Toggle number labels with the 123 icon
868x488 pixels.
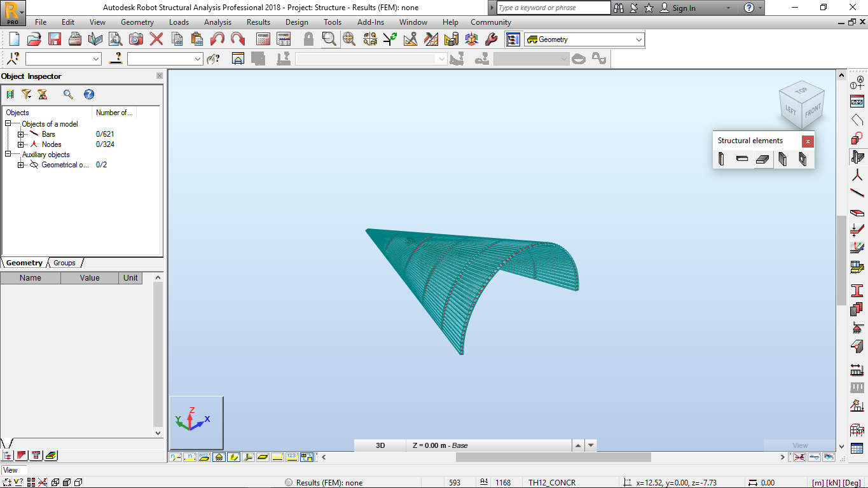tap(291, 456)
